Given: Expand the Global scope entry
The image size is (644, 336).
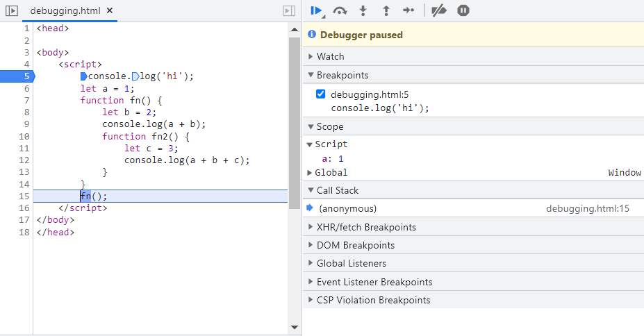Looking at the screenshot, I should [310, 173].
